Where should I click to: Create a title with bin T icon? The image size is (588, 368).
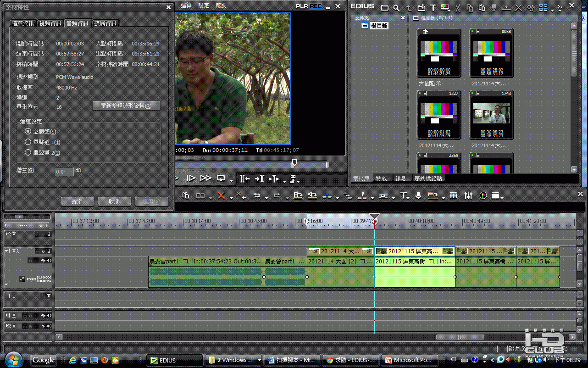coord(433,7)
